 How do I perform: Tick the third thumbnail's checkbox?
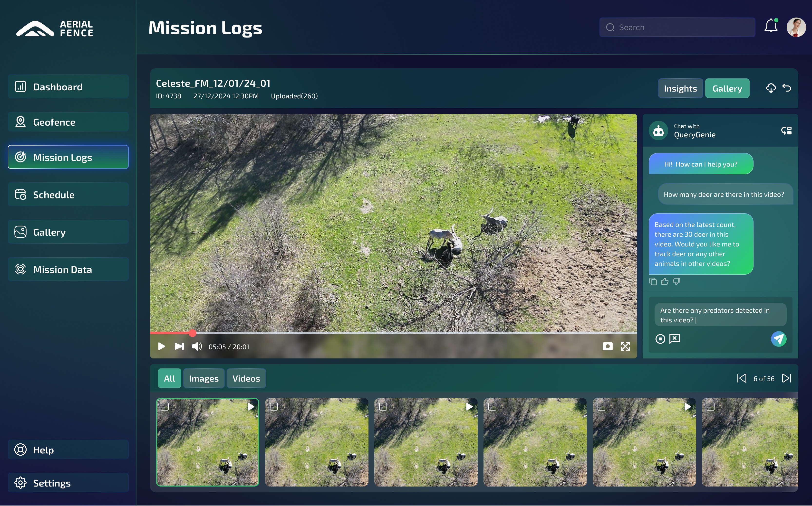point(383,407)
